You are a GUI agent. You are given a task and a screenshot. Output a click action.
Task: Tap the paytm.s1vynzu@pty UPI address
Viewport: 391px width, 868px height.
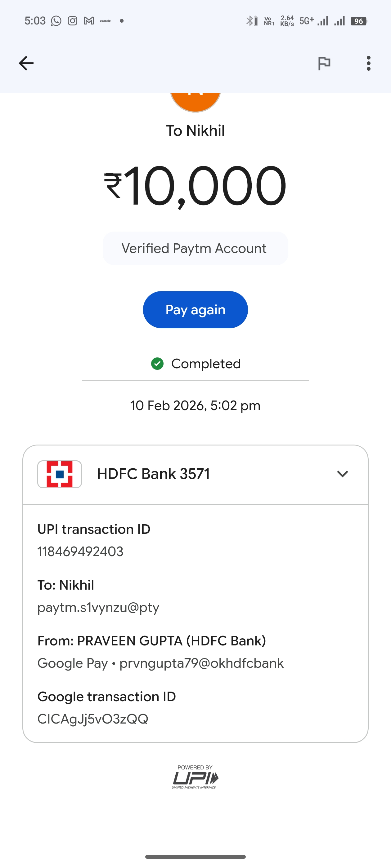98,608
